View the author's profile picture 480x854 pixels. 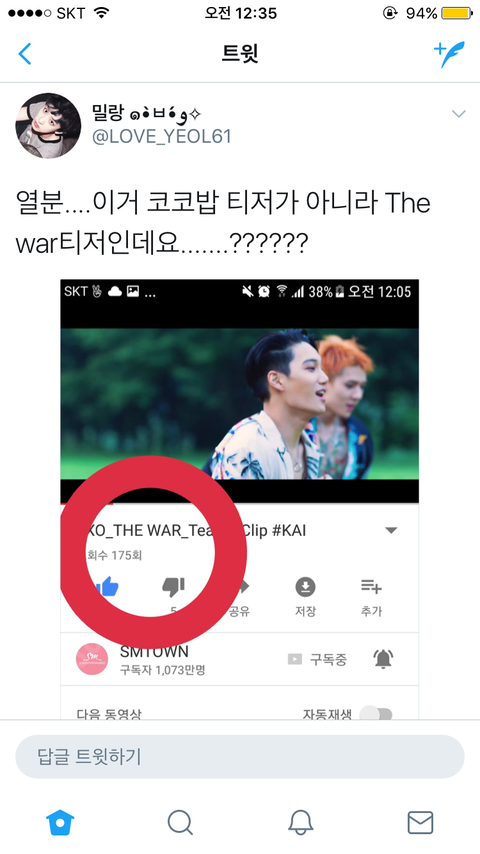[48, 126]
